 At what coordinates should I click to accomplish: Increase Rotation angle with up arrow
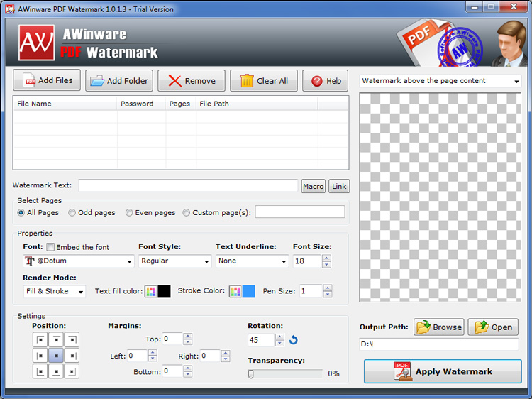click(x=279, y=337)
